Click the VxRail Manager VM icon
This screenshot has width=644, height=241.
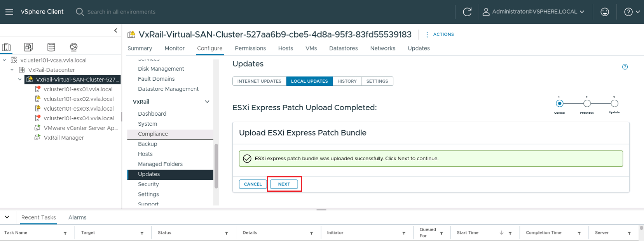[38, 137]
